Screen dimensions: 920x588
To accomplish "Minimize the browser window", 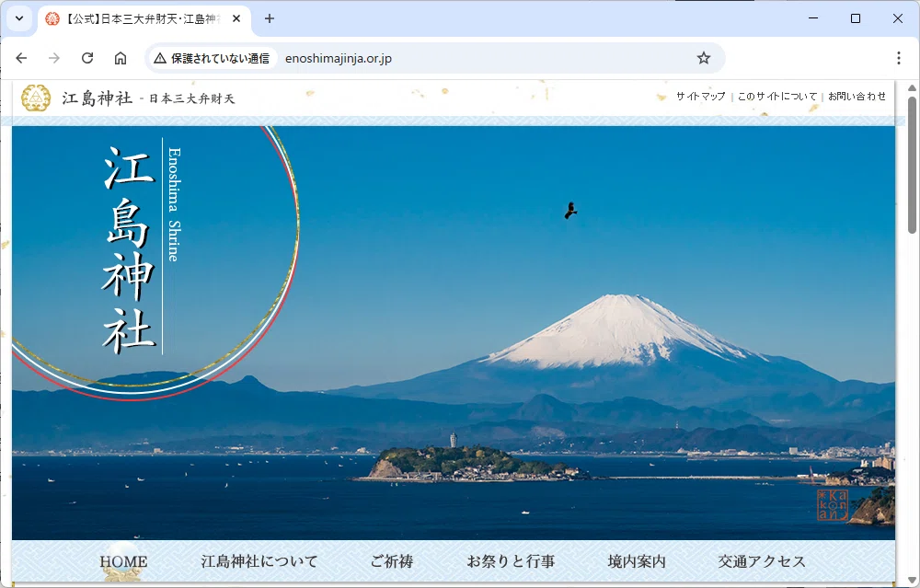I will [813, 18].
